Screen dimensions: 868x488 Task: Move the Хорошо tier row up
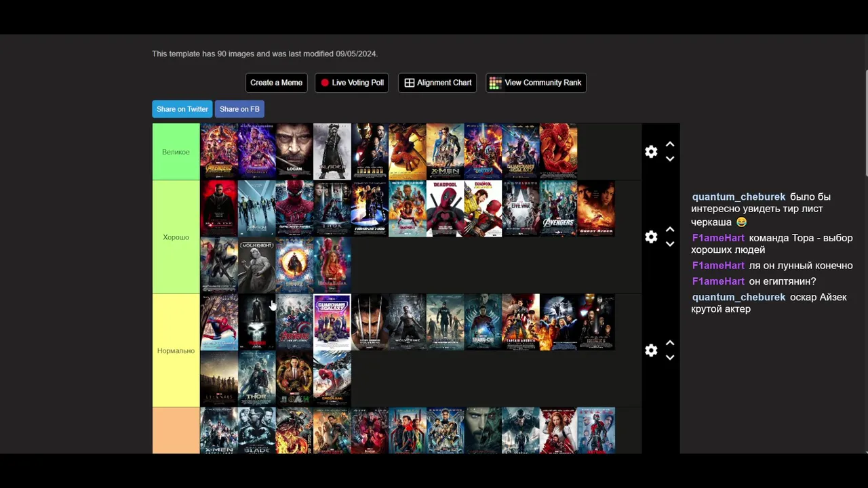pos(670,230)
